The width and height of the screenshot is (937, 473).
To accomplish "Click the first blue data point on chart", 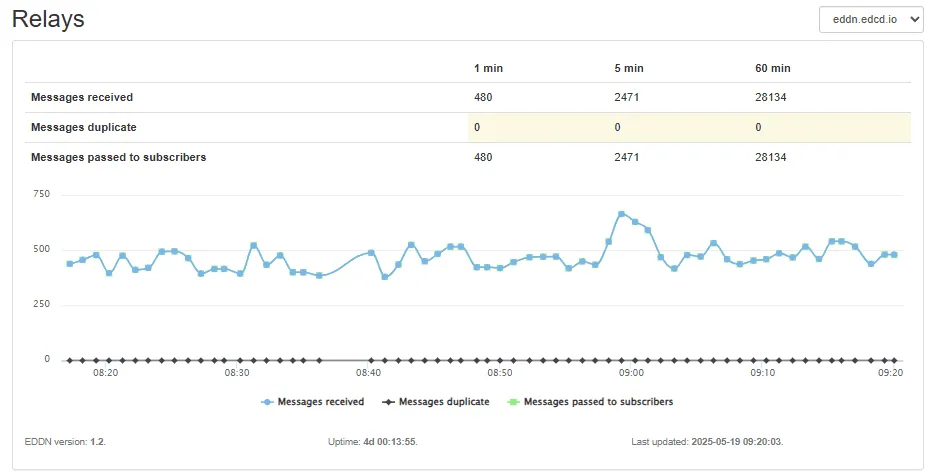I will 69,264.
